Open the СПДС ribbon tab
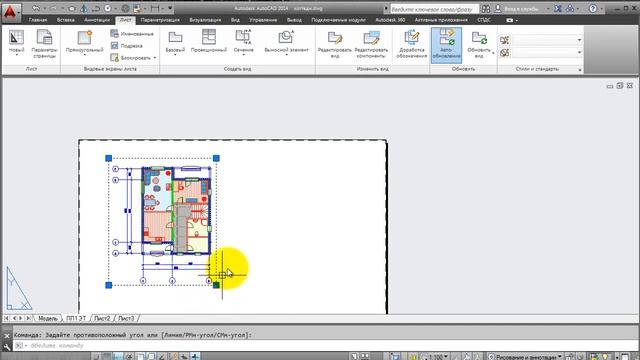Image resolution: width=640 pixels, height=360 pixels. click(484, 20)
